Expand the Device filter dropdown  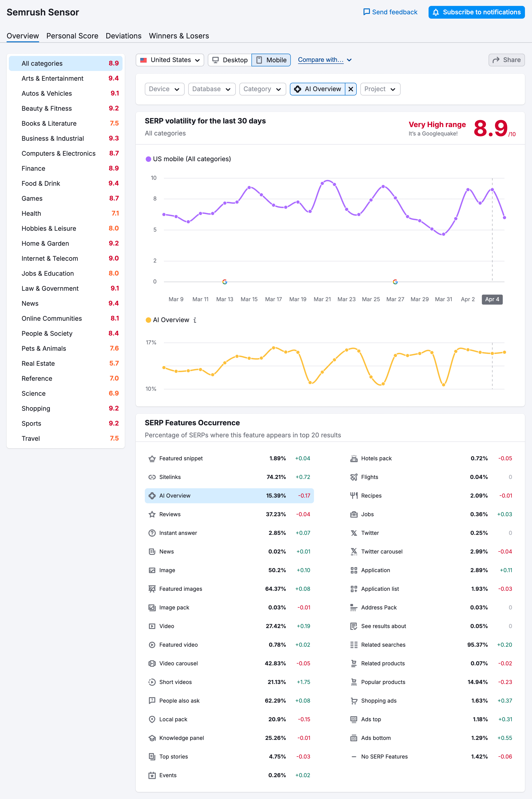click(x=165, y=89)
